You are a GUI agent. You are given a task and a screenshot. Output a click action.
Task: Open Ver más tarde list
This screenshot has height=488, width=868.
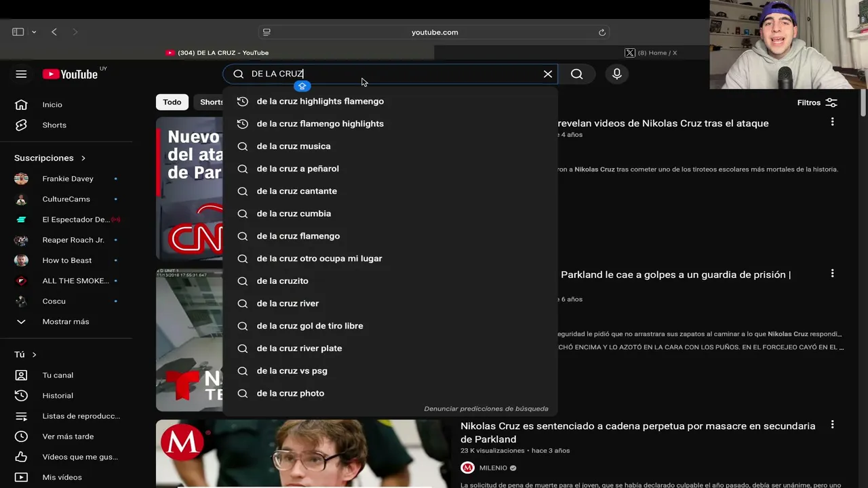pyautogui.click(x=66, y=436)
